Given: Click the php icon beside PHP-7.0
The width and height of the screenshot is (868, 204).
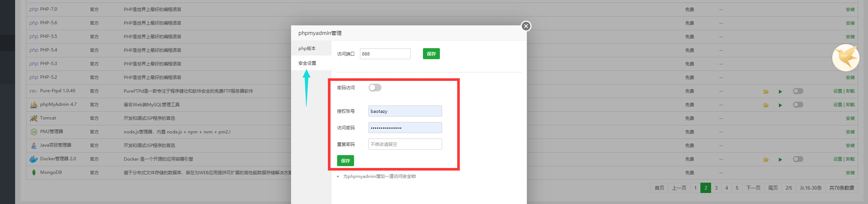Looking at the screenshot, I should [x=34, y=9].
